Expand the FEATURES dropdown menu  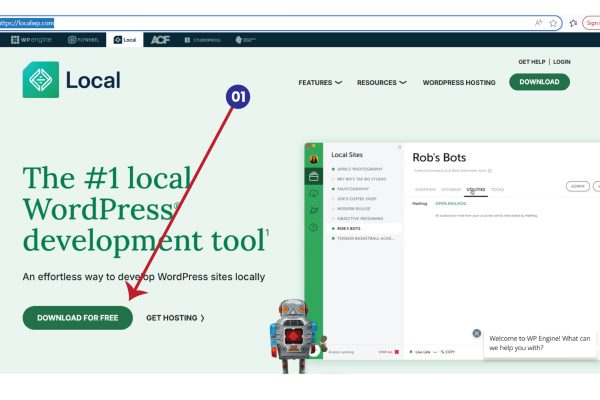[320, 82]
